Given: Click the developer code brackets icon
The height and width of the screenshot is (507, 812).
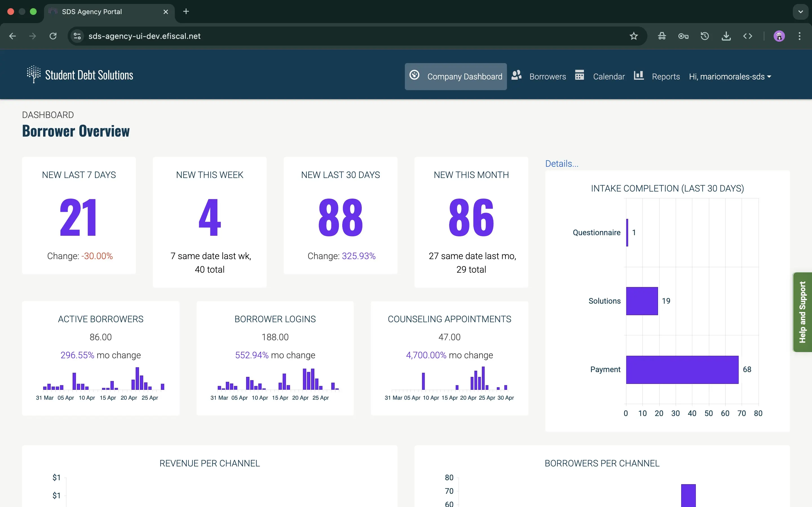Looking at the screenshot, I should pos(748,36).
